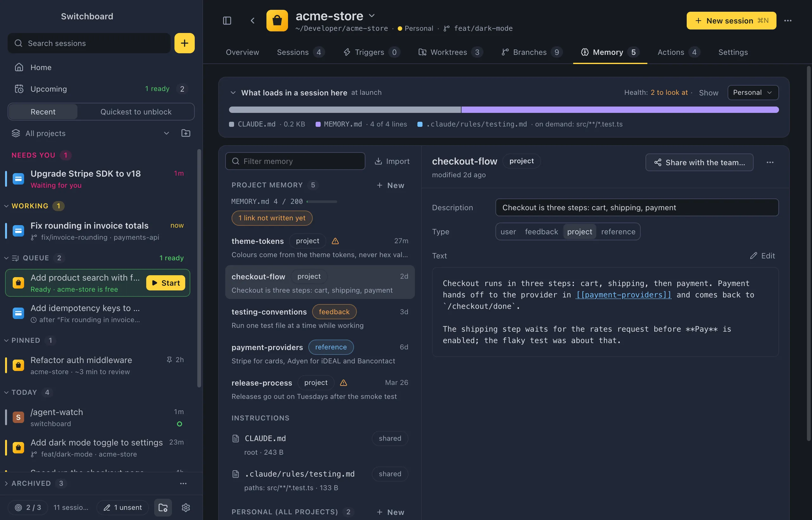This screenshot has height=520, width=812.
Task: Open the Home item in sidebar
Action: coord(101,67)
